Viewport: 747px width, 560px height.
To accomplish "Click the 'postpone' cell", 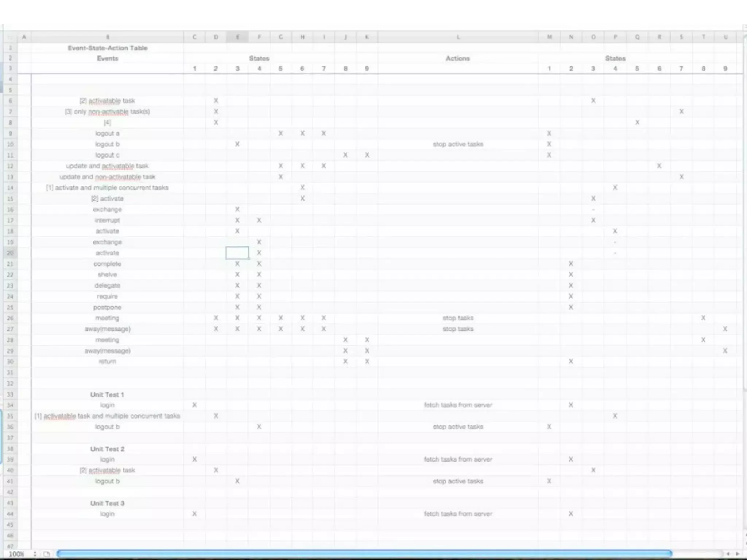I will [107, 307].
